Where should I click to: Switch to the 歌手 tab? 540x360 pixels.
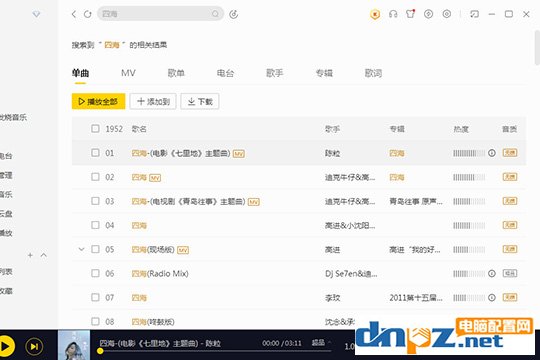pos(274,73)
